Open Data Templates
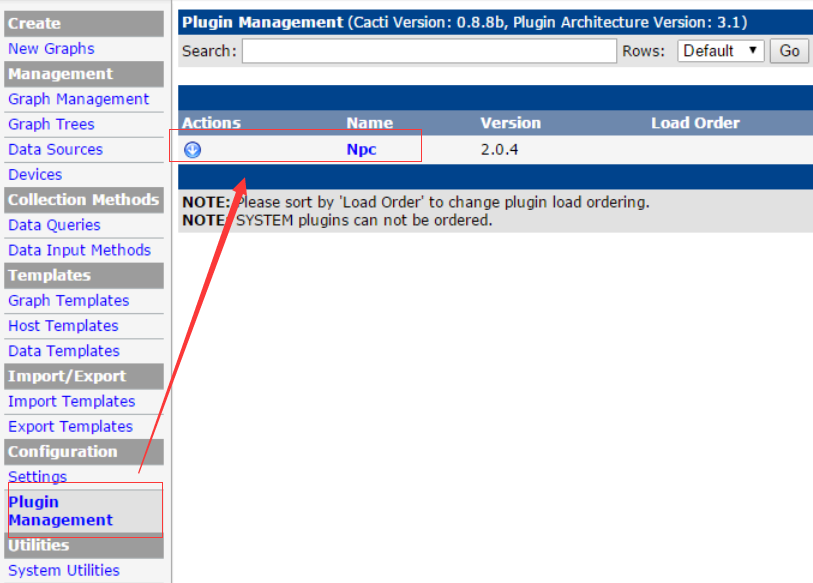This screenshot has height=583, width=813. pyautogui.click(x=64, y=351)
